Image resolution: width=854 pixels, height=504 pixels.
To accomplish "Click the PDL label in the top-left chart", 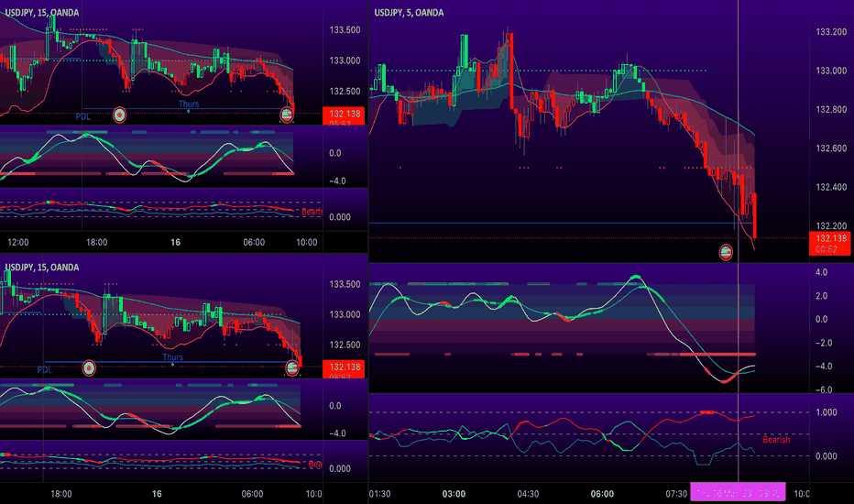I will [x=82, y=116].
